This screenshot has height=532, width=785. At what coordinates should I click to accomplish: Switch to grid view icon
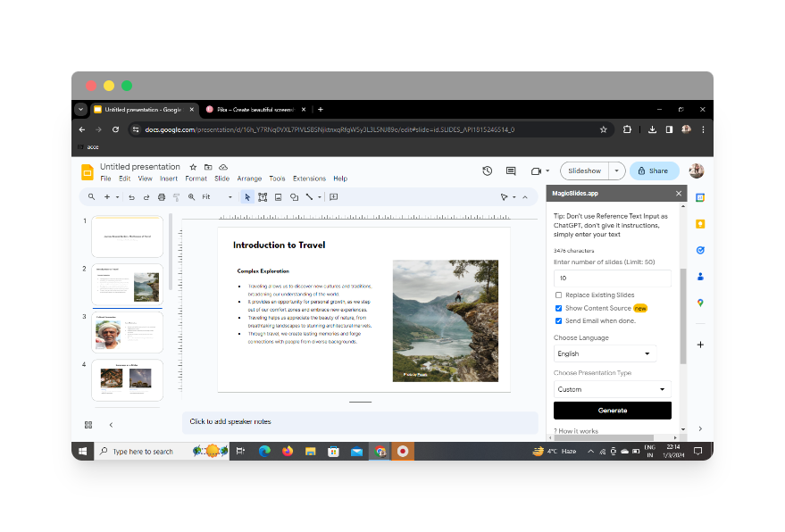(88, 425)
